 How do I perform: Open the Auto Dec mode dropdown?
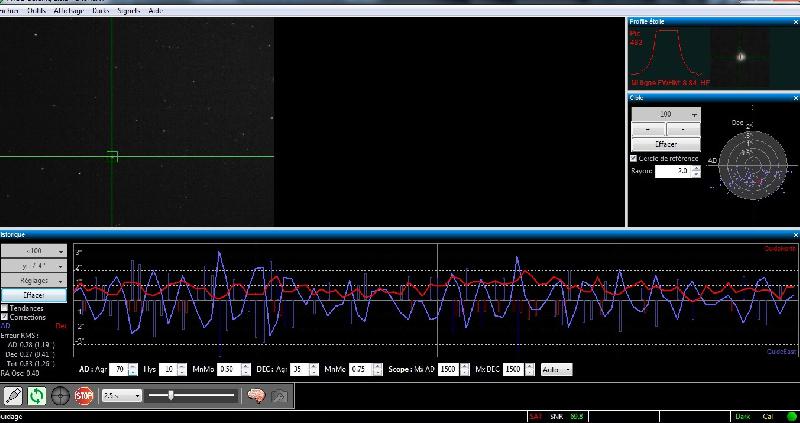point(557,369)
